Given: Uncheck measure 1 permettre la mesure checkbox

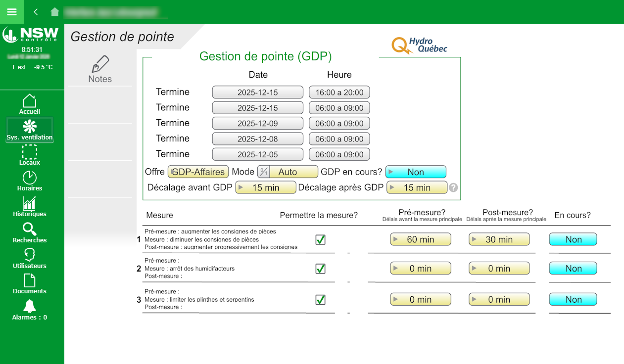Looking at the screenshot, I should coord(321,240).
